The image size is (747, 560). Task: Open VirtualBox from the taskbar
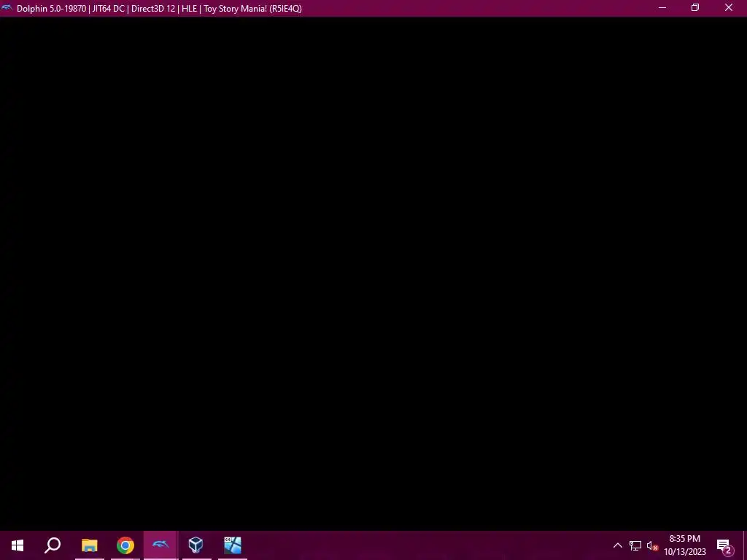(x=196, y=545)
